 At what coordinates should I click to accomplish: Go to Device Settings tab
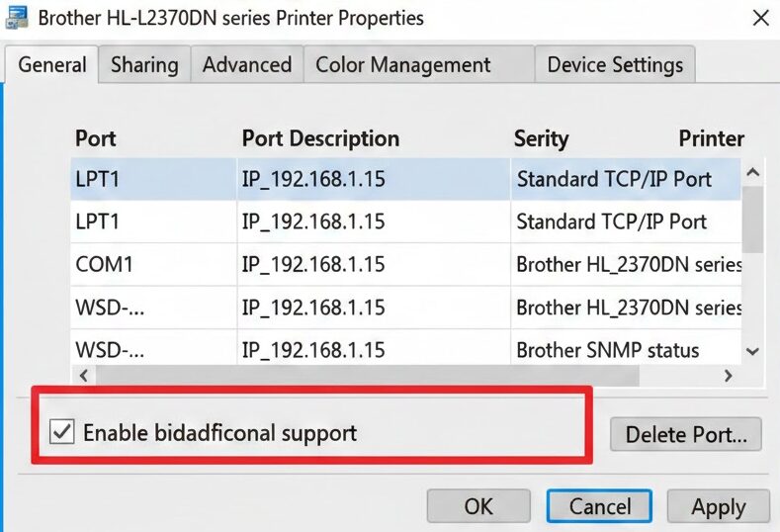[615, 65]
